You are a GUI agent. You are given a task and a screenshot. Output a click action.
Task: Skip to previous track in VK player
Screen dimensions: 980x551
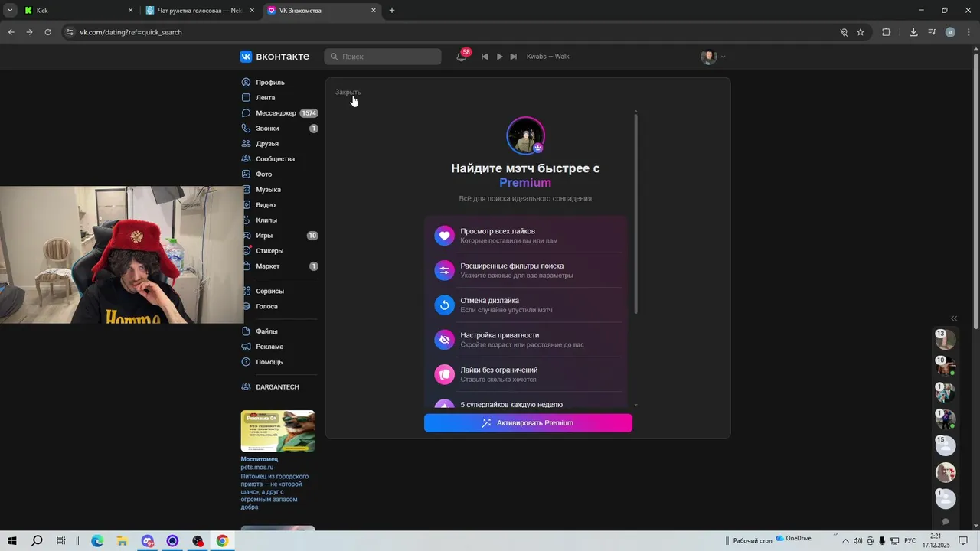[485, 57]
